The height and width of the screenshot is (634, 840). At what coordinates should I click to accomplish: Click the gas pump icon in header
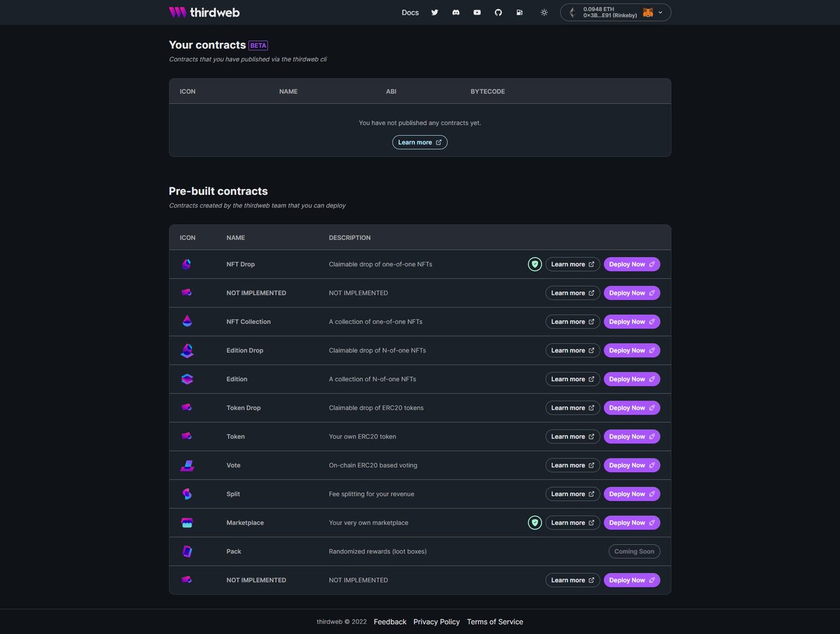click(x=519, y=13)
